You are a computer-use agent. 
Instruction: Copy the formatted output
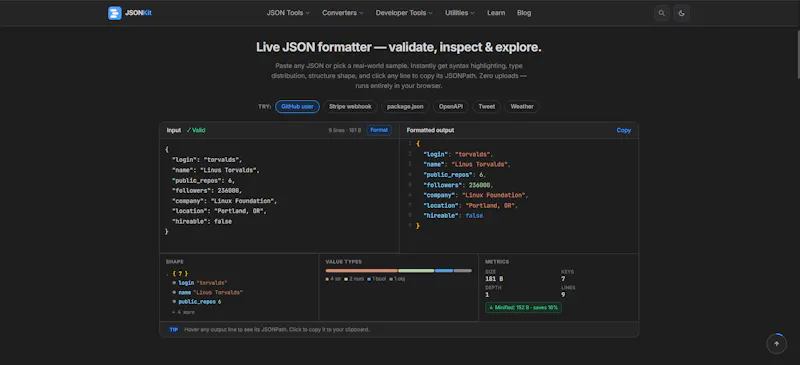point(623,130)
